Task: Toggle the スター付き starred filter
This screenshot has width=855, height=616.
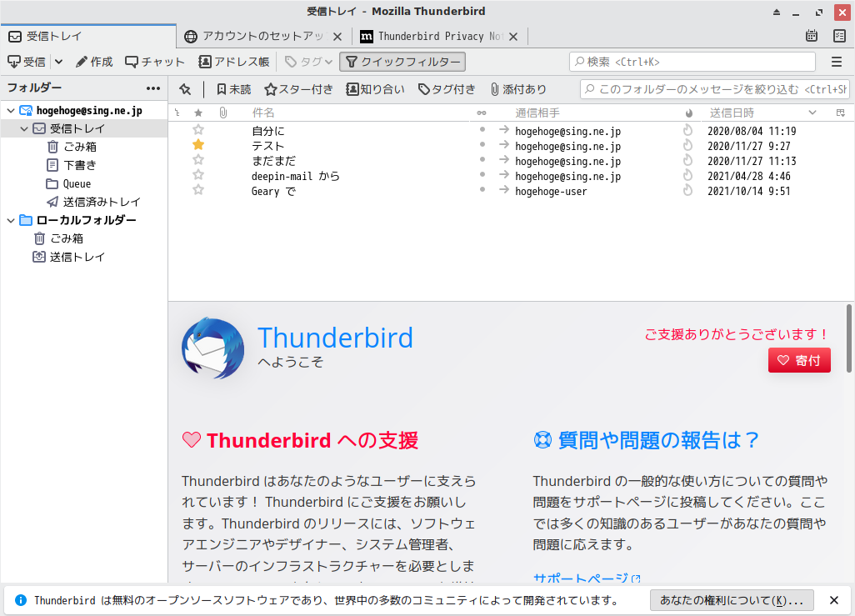Action: tap(299, 89)
